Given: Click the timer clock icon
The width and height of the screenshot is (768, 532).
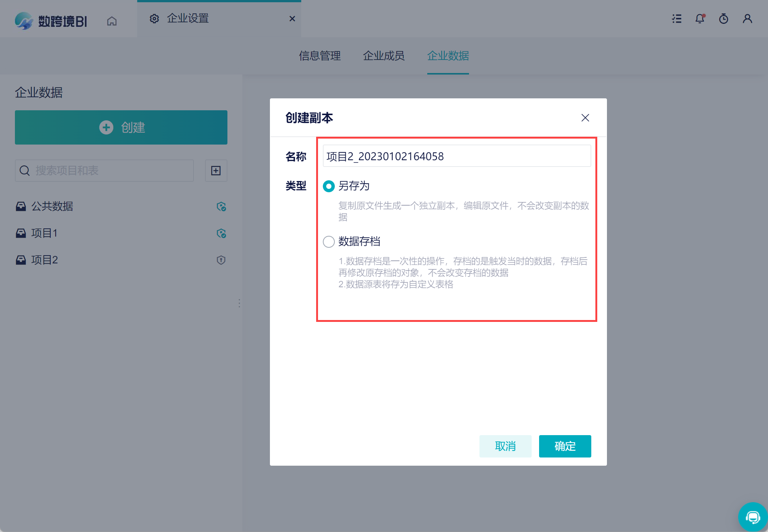Looking at the screenshot, I should tap(723, 19).
